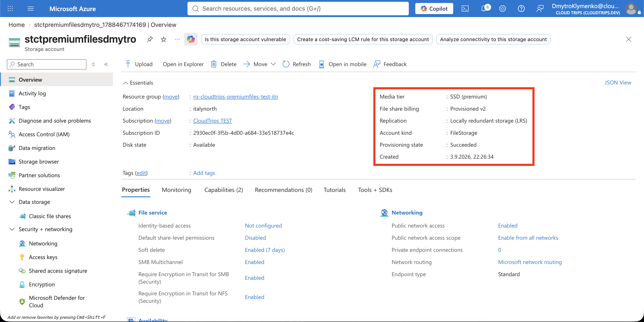
Task: Click the Delete toolbar button
Action: tap(224, 64)
